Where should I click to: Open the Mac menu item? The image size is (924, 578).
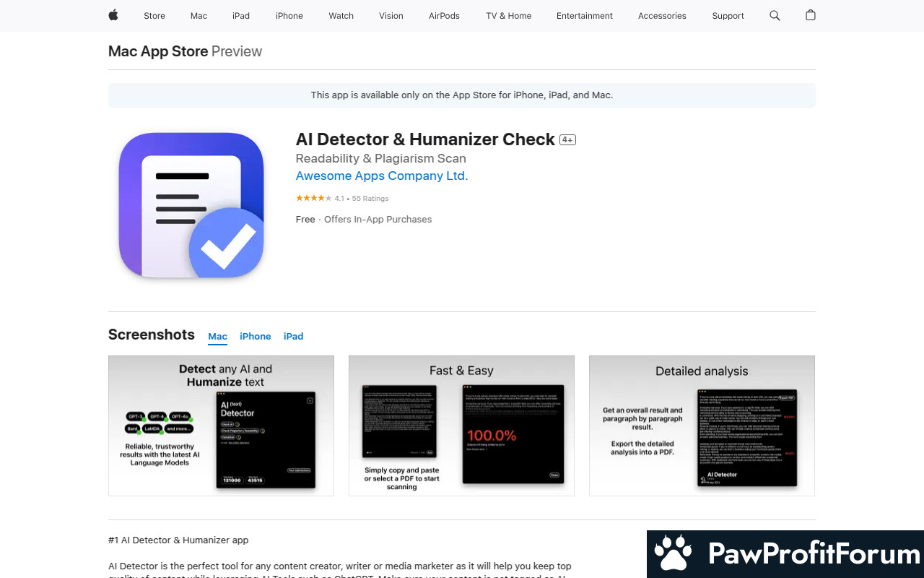point(199,16)
